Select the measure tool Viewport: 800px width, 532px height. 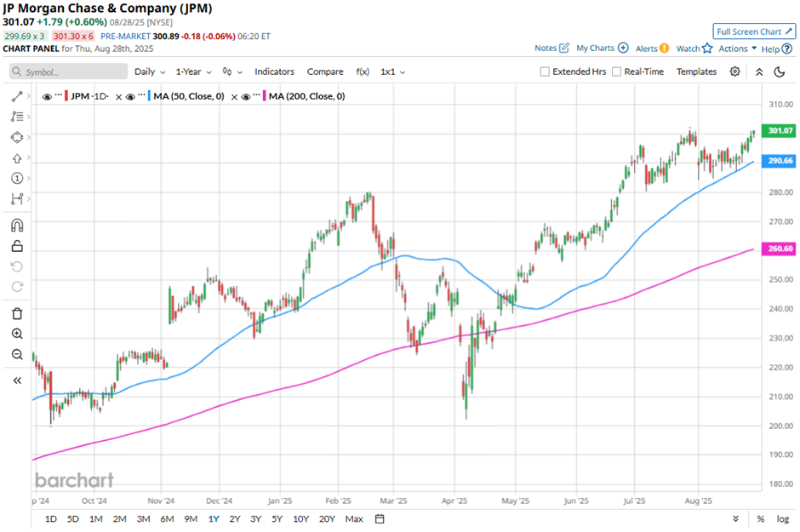(17, 198)
